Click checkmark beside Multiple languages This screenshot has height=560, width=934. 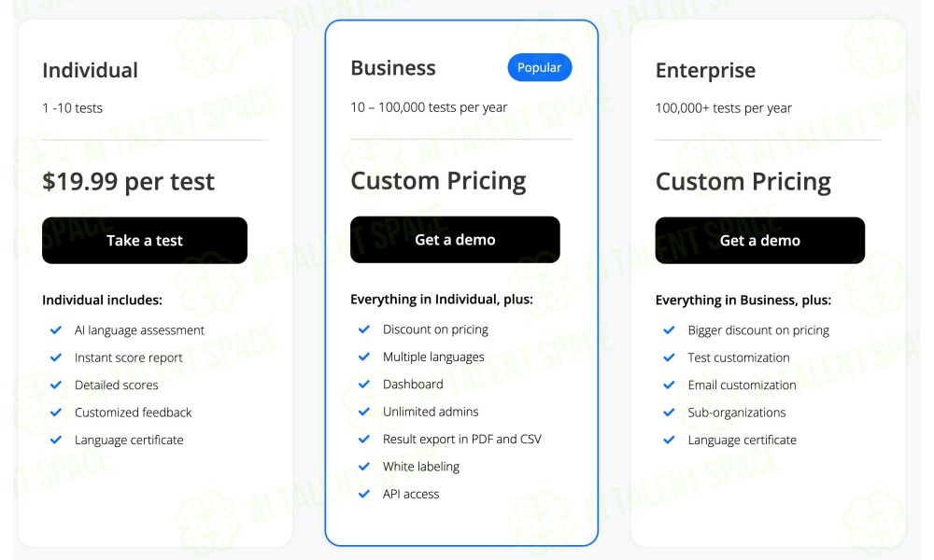(364, 357)
